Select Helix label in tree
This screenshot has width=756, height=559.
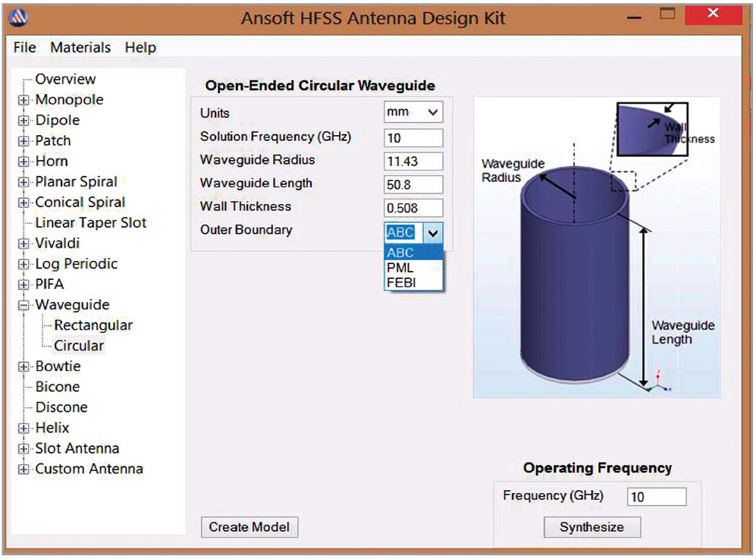[52, 428]
